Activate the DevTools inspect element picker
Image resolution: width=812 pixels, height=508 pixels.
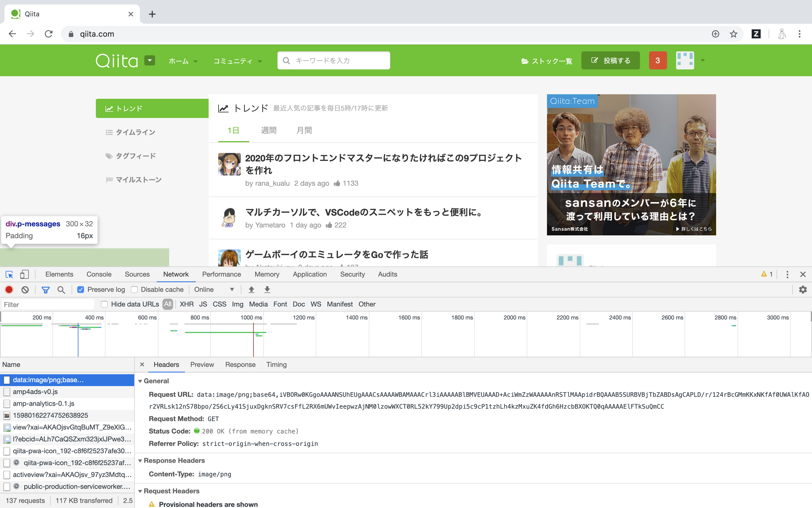coord(9,275)
